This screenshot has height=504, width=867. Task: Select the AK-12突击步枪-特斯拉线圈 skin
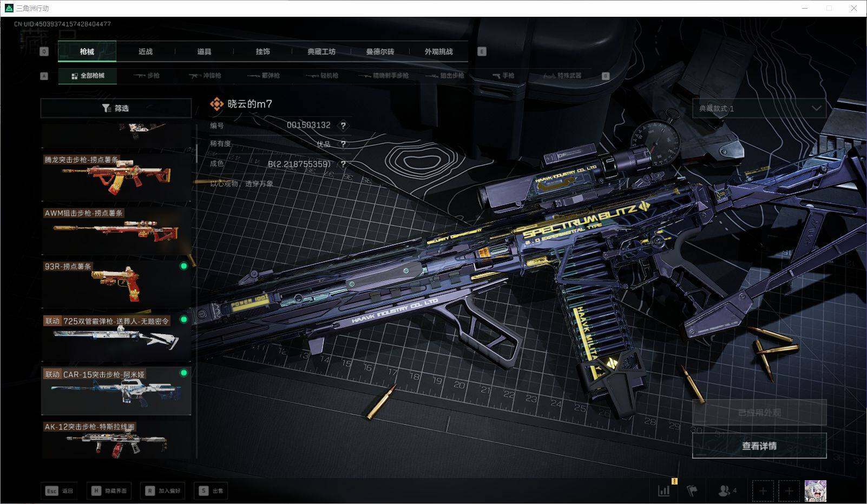click(x=116, y=440)
